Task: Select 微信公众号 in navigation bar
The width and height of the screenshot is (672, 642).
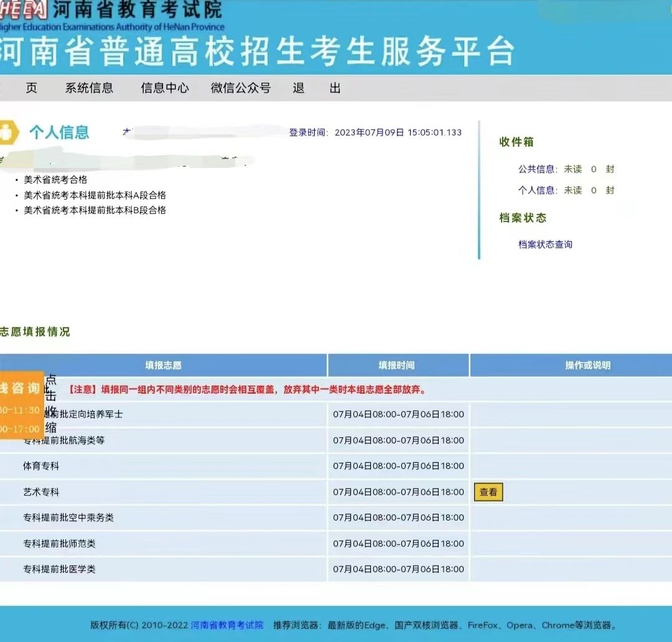Action: pyautogui.click(x=241, y=88)
